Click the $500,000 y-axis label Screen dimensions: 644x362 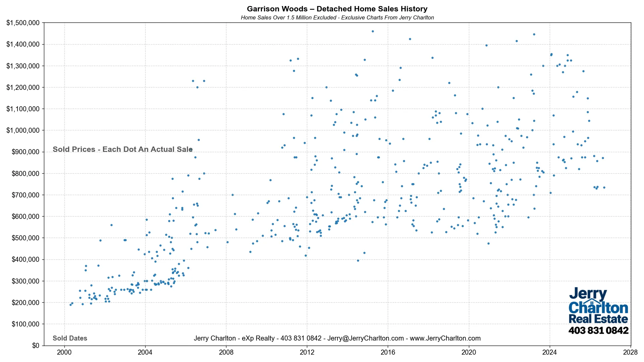coord(25,238)
